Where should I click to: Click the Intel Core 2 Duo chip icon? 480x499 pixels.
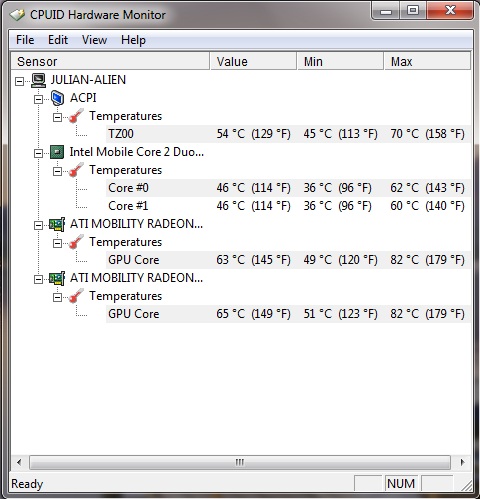[x=57, y=152]
